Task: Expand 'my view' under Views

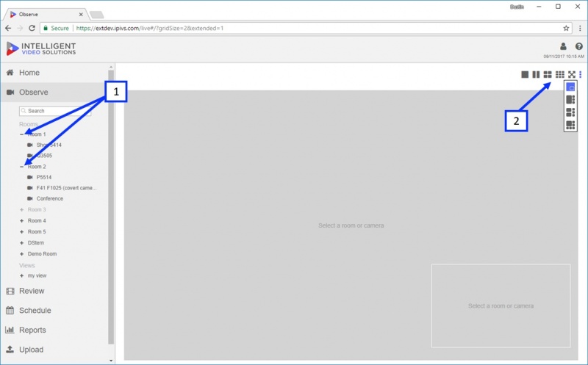Action: [21, 275]
